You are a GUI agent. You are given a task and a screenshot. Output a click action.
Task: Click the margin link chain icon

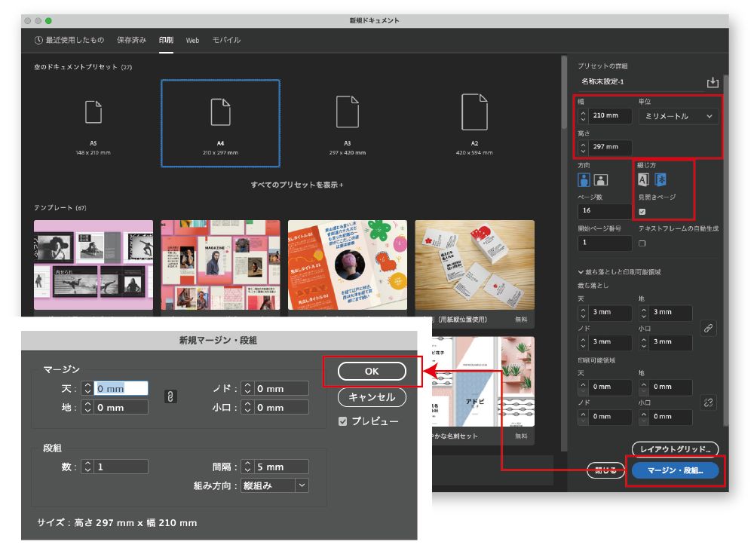point(171,397)
